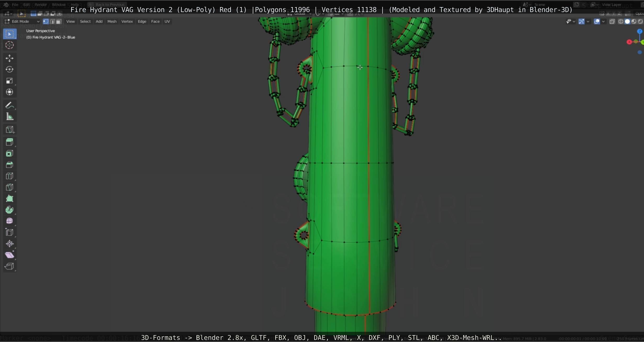Select the Smooth vertices tool

[x=10, y=221]
